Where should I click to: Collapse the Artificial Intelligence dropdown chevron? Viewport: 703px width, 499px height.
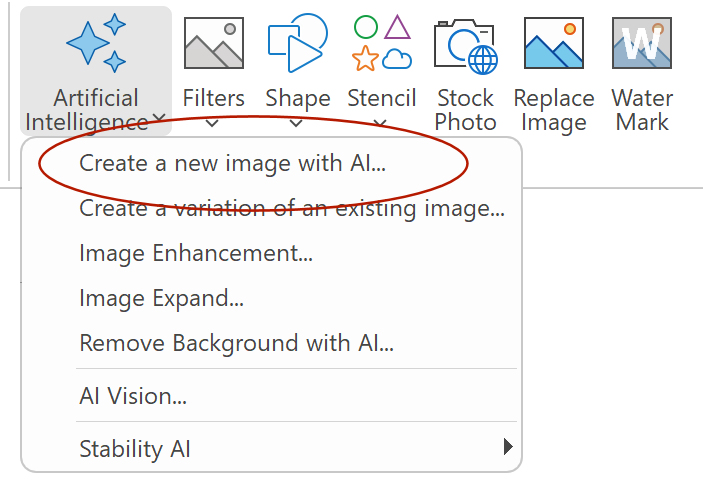(159, 117)
